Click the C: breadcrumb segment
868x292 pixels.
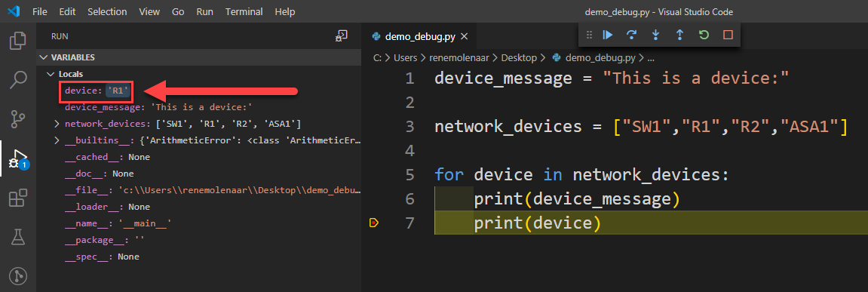pos(377,57)
